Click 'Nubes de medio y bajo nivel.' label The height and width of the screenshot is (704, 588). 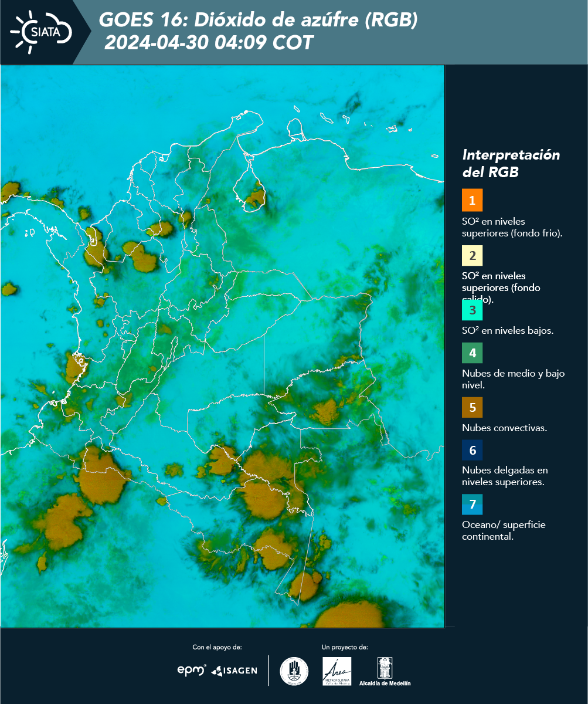click(x=513, y=380)
